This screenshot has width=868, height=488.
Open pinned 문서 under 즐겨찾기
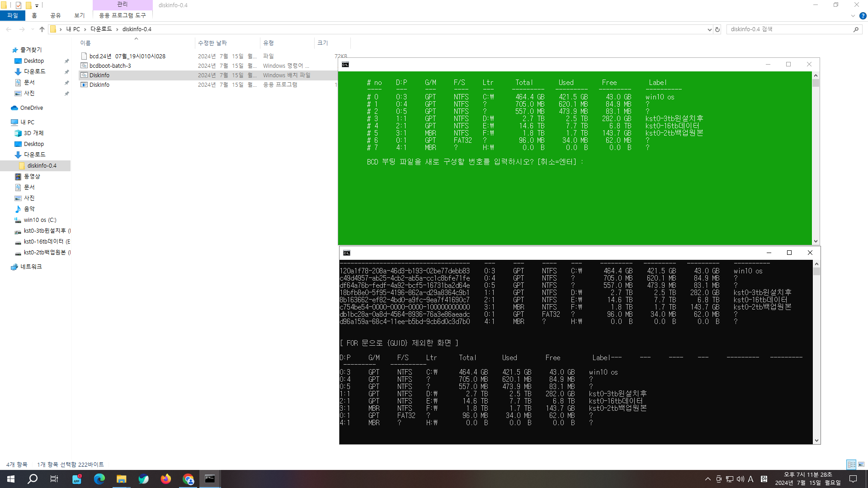[29, 82]
